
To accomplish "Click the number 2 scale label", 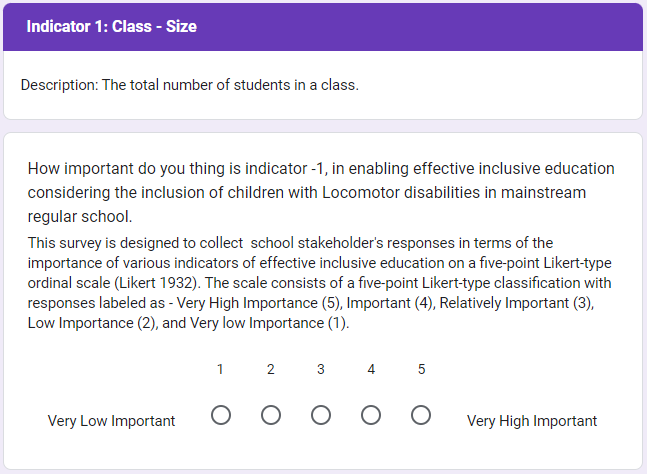I will [x=271, y=370].
